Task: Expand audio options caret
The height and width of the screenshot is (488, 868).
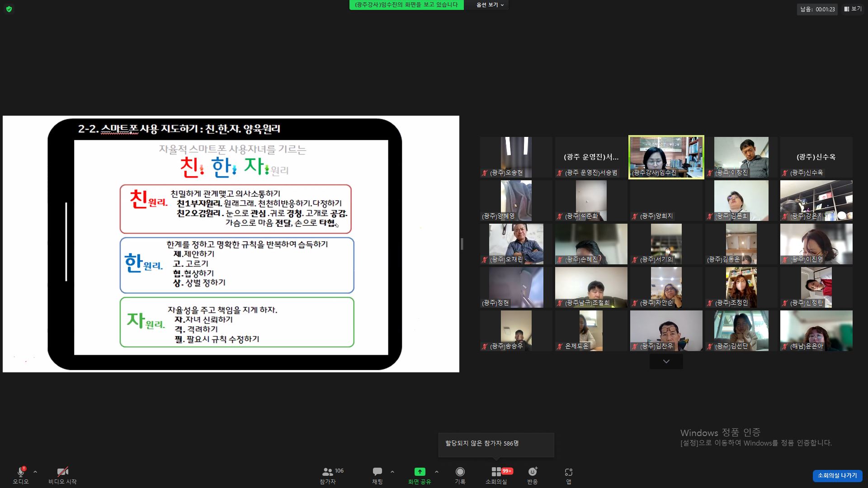Action: click(35, 472)
